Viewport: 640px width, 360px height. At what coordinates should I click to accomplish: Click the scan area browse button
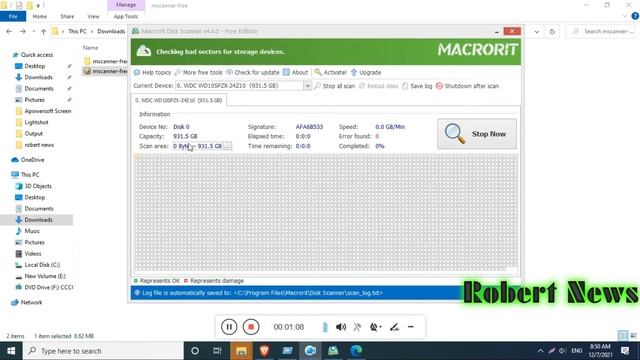228,146
